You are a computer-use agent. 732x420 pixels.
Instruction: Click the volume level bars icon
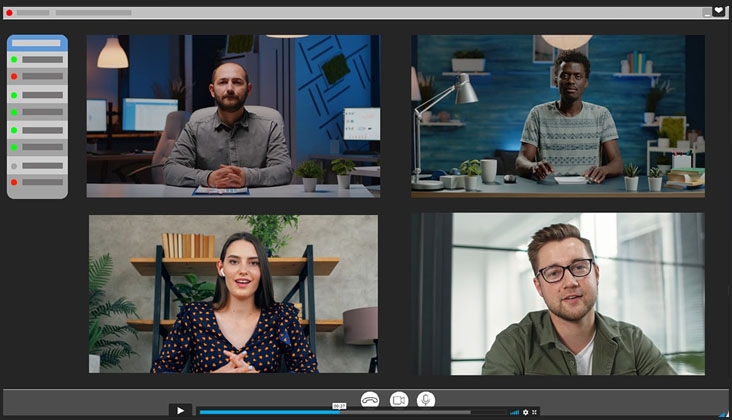pos(515,412)
